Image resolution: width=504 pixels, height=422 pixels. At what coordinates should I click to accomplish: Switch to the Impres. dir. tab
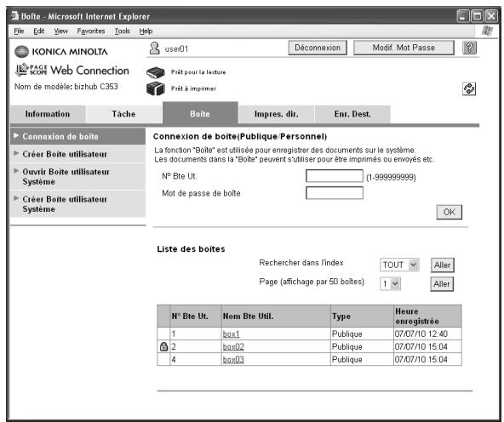277,114
